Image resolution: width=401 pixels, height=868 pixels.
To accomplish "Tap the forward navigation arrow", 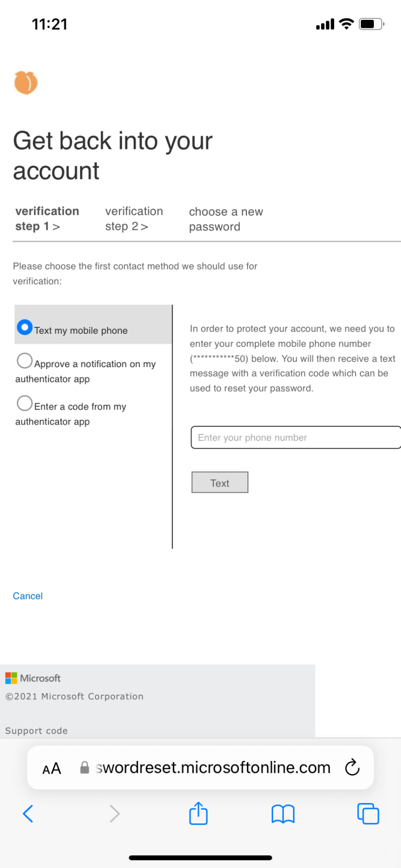I will (x=114, y=813).
